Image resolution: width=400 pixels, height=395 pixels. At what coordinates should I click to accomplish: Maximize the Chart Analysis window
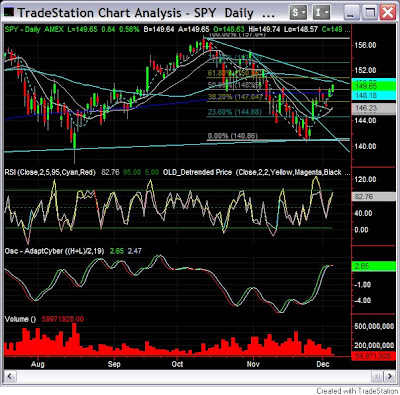pos(370,13)
